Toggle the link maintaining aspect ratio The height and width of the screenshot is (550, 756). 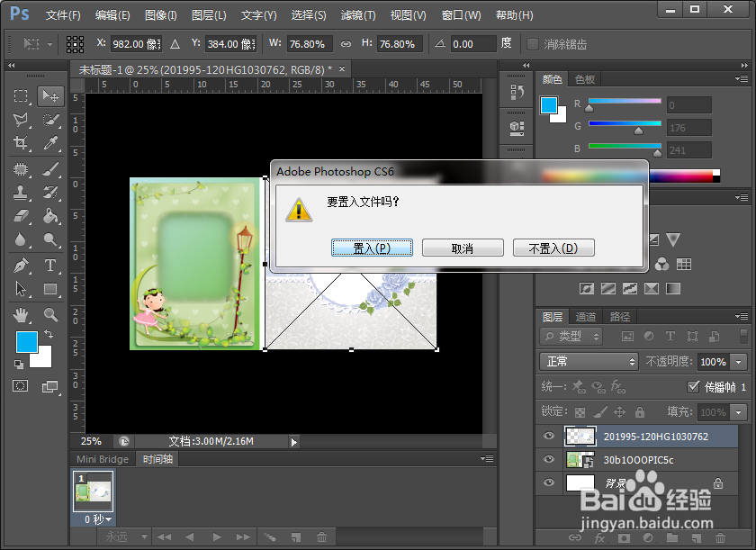pos(346,44)
